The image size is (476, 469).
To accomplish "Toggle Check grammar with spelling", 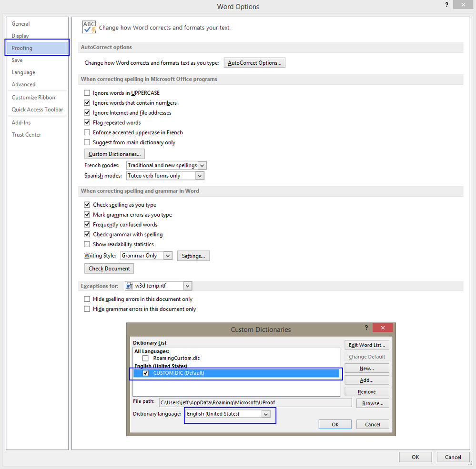I will point(87,234).
